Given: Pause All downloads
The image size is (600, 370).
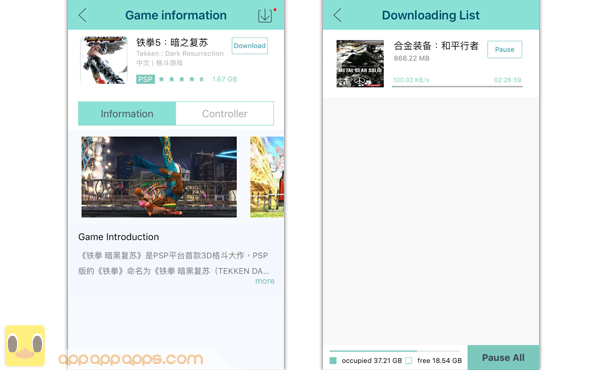Looking at the screenshot, I should click(503, 358).
